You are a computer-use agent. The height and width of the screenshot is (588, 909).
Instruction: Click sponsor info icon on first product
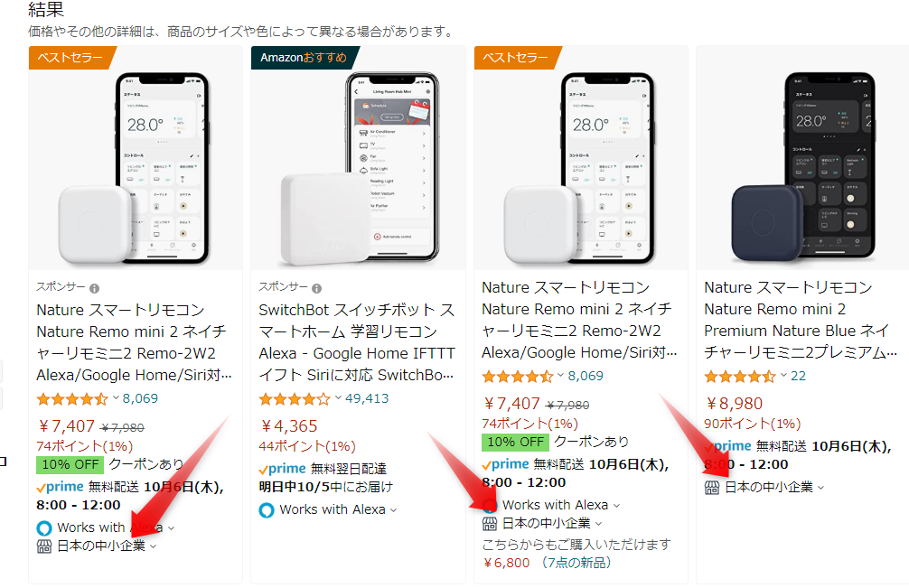tap(95, 288)
